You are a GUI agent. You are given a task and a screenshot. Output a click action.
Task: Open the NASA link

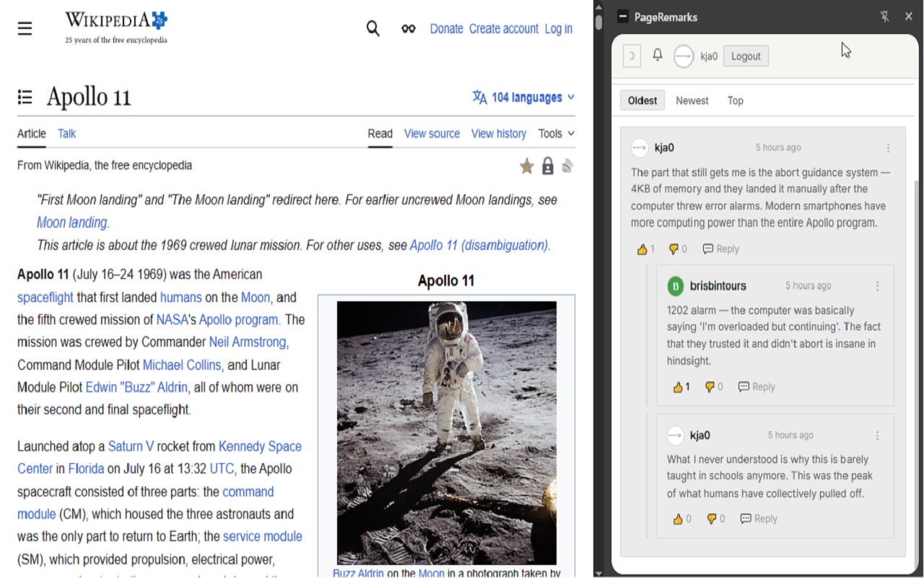[x=172, y=320]
